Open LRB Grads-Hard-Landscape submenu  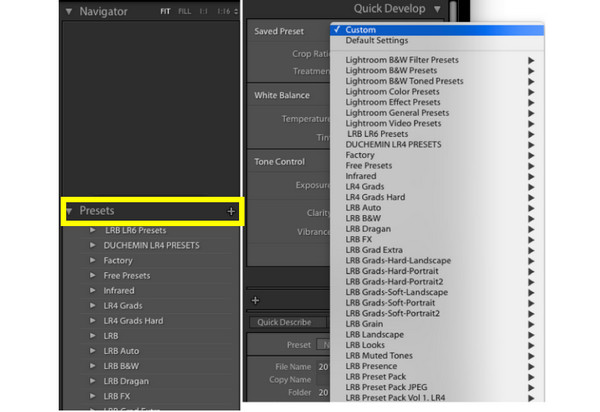click(437, 261)
